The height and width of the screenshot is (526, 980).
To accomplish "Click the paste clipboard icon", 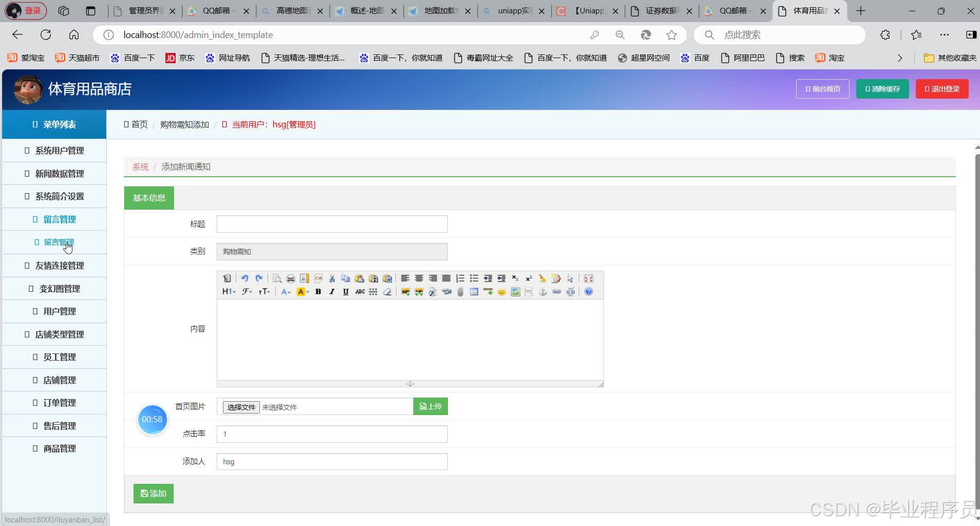I will [x=360, y=278].
